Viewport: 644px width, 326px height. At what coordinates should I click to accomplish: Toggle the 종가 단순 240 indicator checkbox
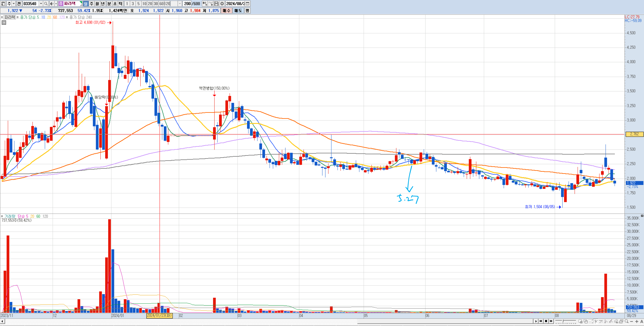[x=67, y=17]
